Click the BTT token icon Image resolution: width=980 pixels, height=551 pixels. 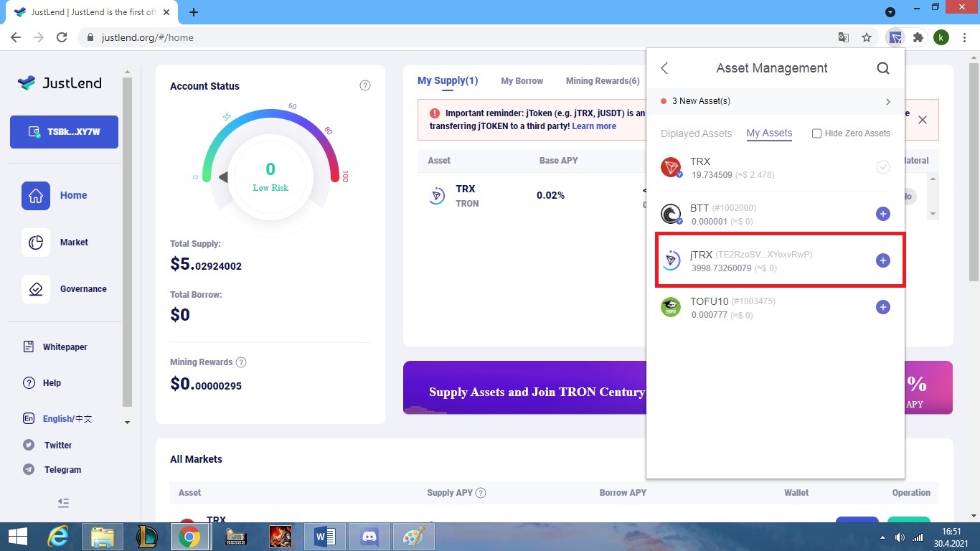(671, 214)
